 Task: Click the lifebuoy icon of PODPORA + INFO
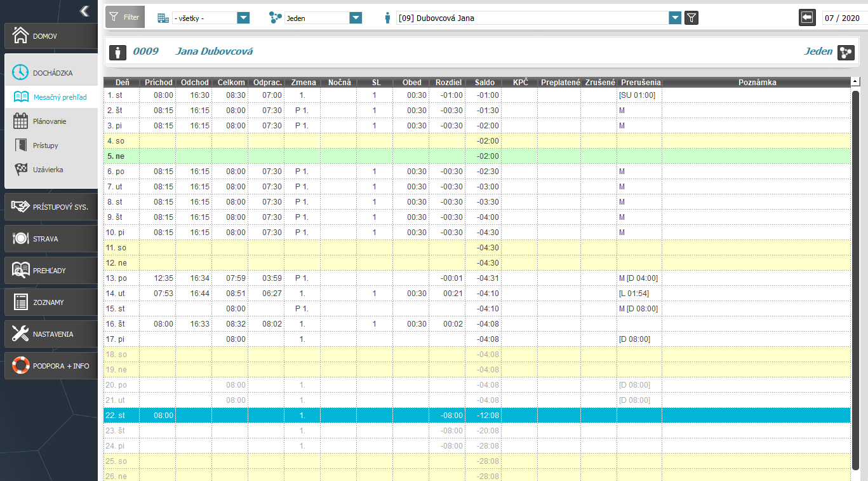click(21, 365)
